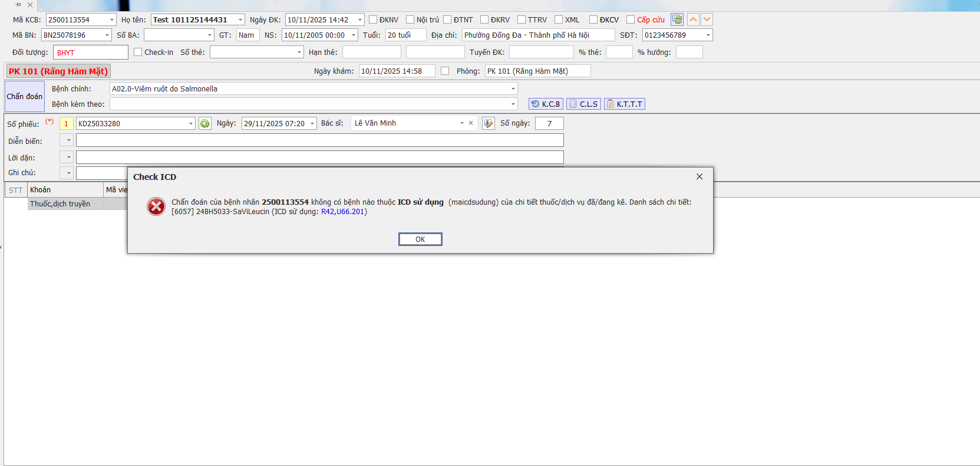Click the green reload icon beside Số phiếu
Viewport: 980px width, 466px height.
click(x=204, y=124)
